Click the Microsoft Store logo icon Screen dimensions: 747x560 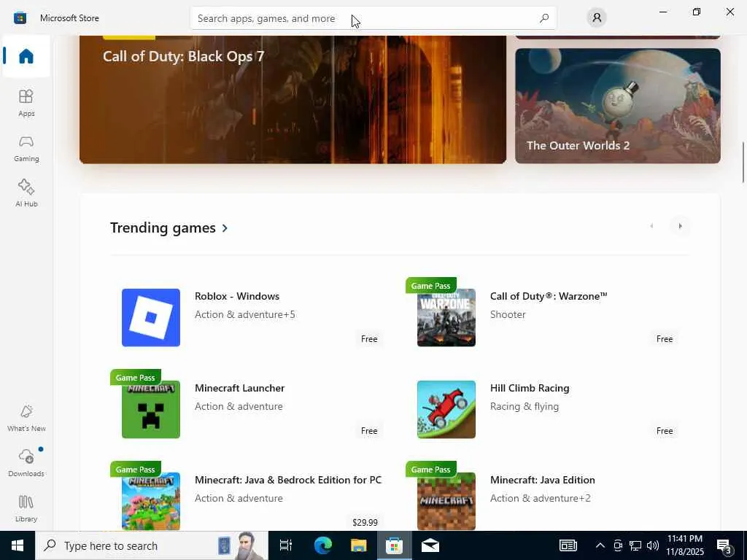20,18
